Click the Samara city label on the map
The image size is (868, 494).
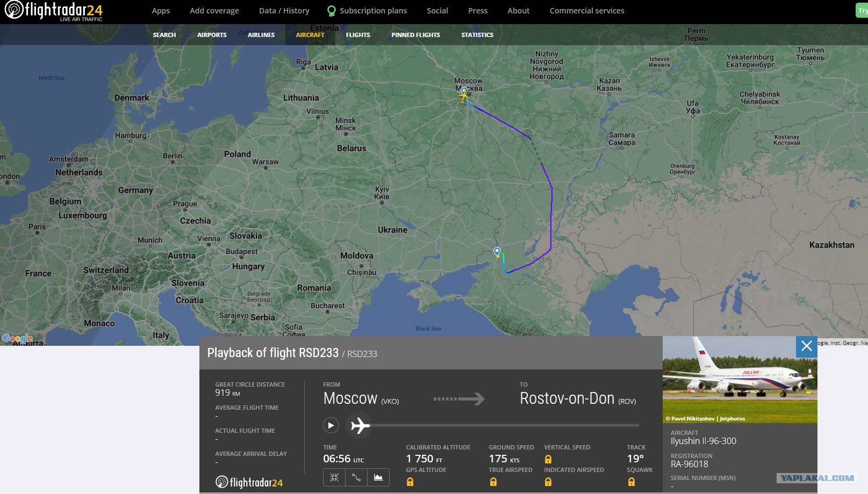coord(622,139)
